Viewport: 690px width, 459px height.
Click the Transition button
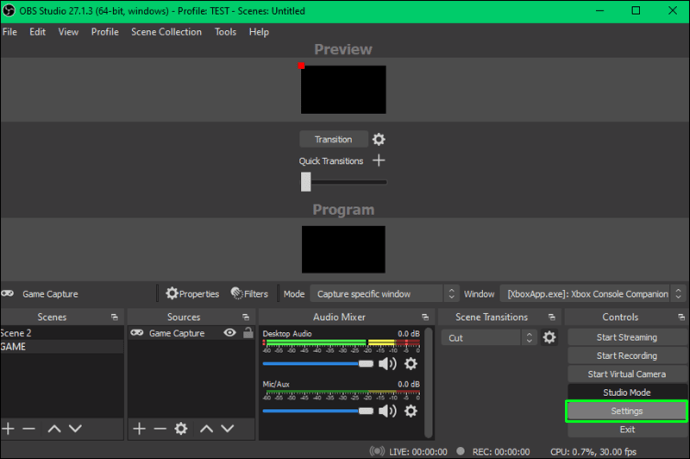tap(334, 139)
